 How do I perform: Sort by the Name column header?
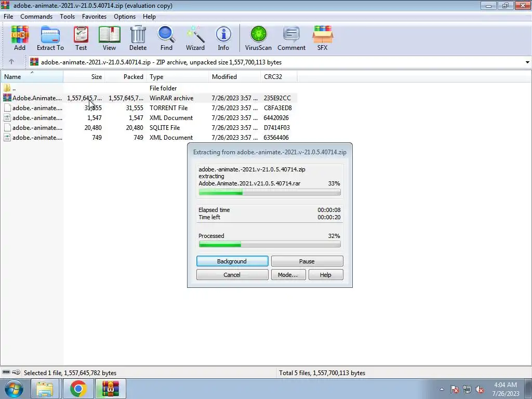(32, 77)
